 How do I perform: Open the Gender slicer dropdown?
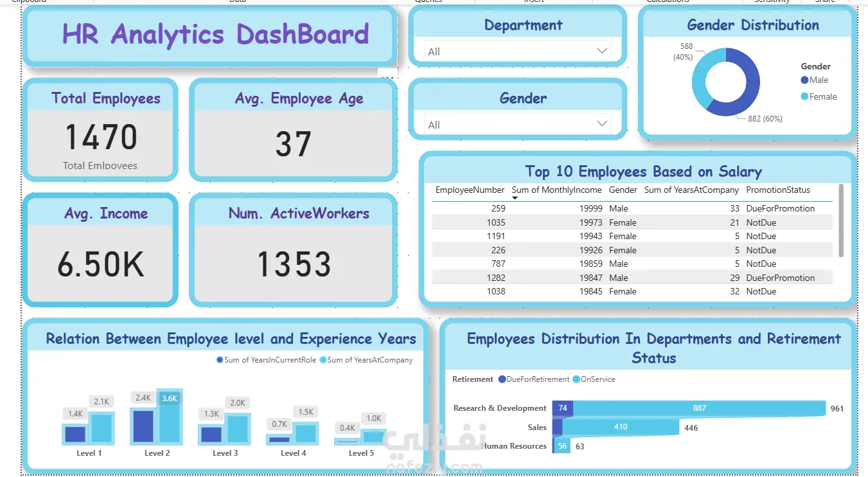(517, 125)
